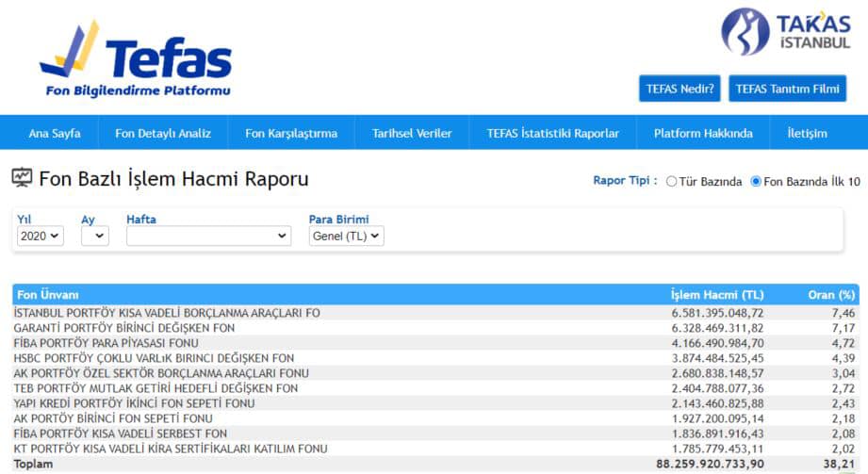Click volume value 1.927.200.095,14
The height and width of the screenshot is (474, 868).
pyautogui.click(x=717, y=418)
